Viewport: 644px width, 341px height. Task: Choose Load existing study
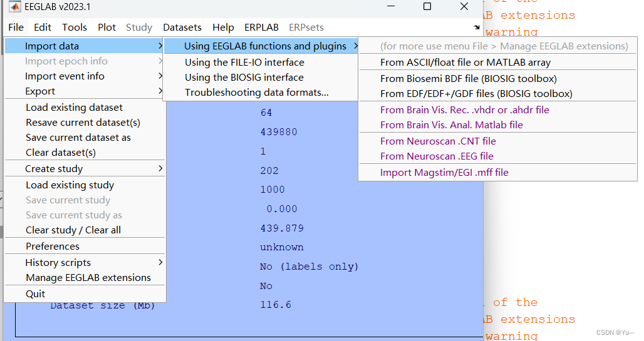pos(84,185)
